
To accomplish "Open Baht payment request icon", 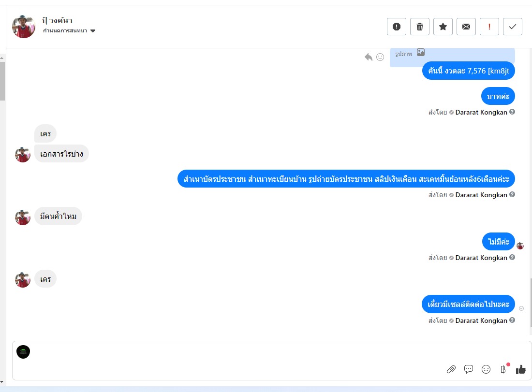I will coord(503,369).
